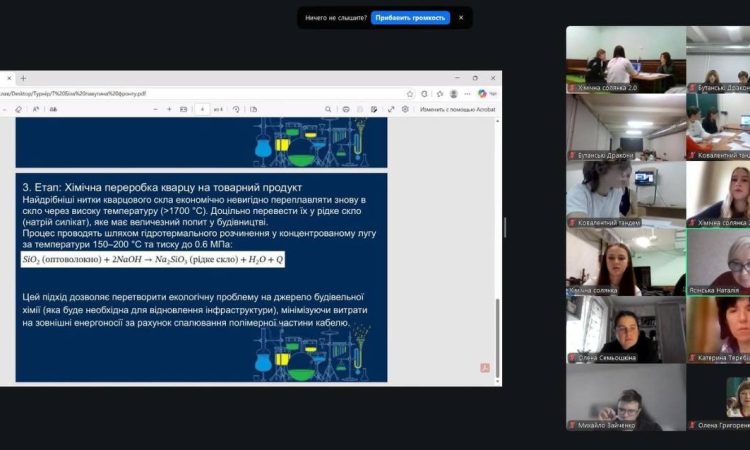This screenshot has height=450, width=750.
Task: Select the 'Олена Семьошкіна' video tile
Action: click(x=626, y=330)
